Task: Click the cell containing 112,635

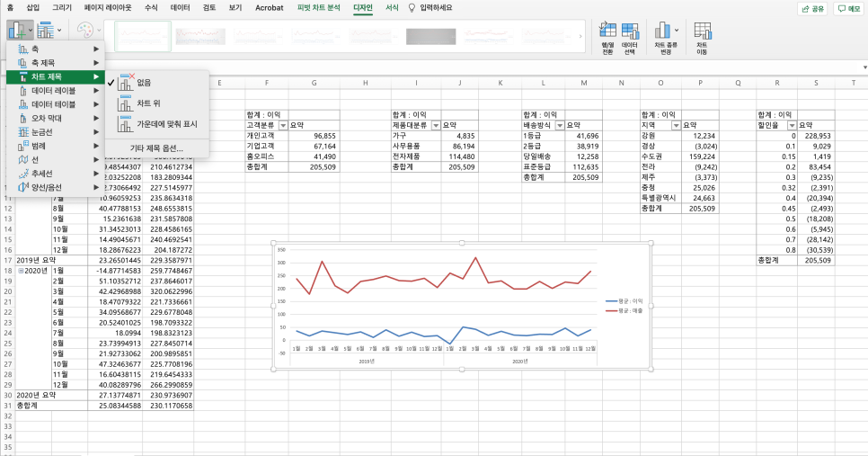Action: coord(583,166)
